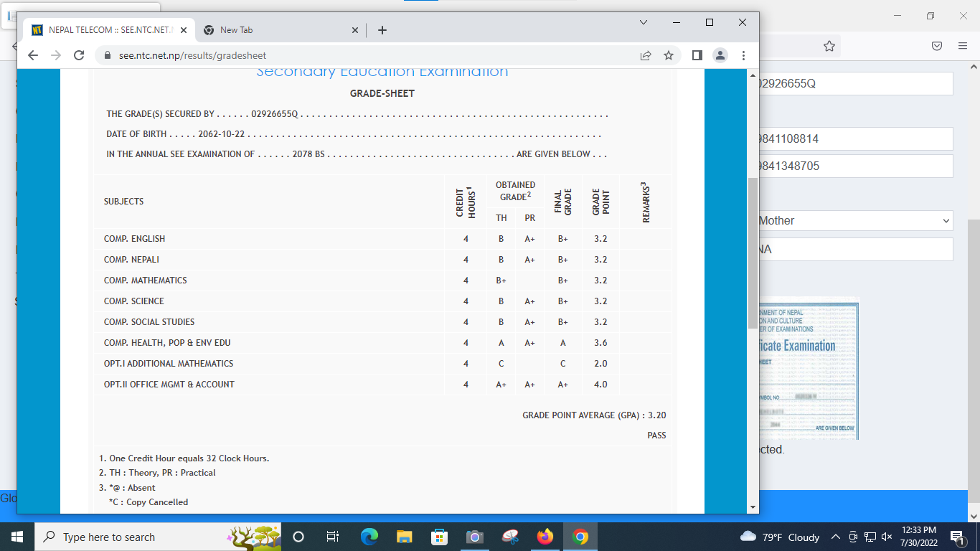
Task: Open the Chrome three-dot menu
Action: 743,55
